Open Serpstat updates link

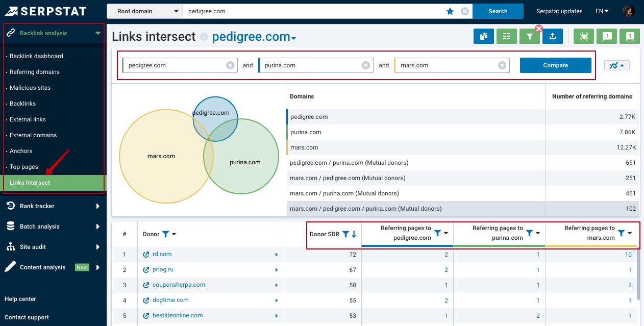pyautogui.click(x=559, y=11)
